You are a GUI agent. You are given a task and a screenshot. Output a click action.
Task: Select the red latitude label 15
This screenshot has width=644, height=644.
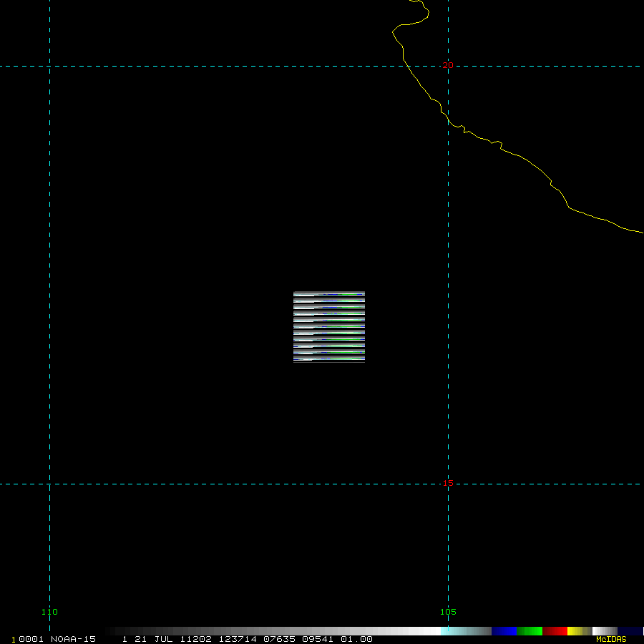[x=448, y=484]
